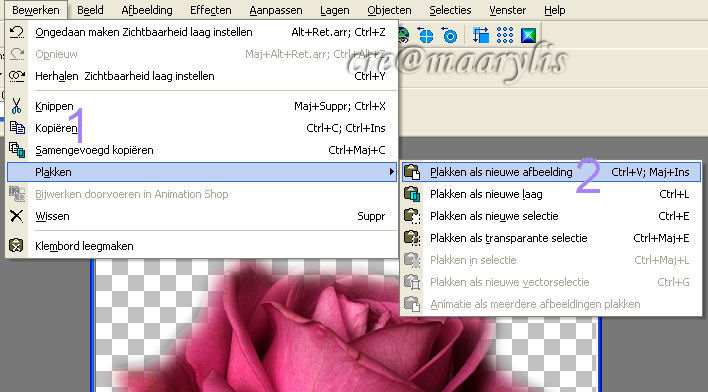This screenshot has width=708, height=392.
Task: Click the crosshair circle icon with left arrow
Action: [425, 35]
